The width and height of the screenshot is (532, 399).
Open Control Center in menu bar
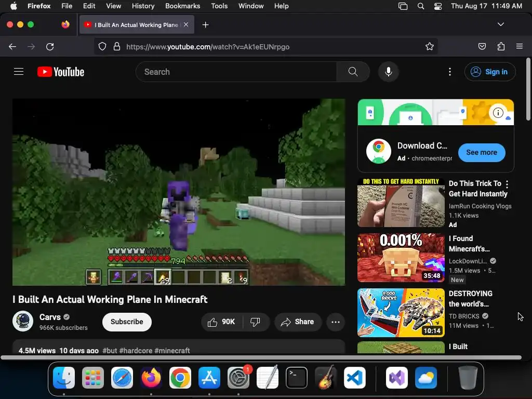(x=437, y=6)
